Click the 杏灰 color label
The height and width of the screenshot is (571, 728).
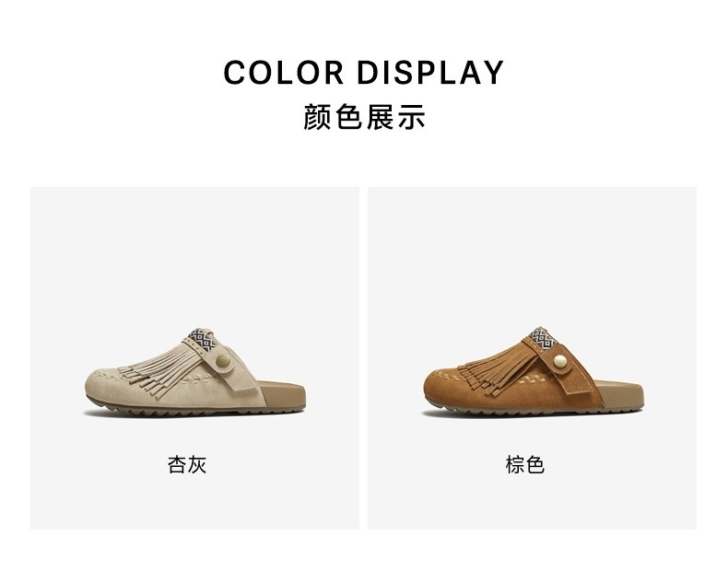click(x=187, y=465)
